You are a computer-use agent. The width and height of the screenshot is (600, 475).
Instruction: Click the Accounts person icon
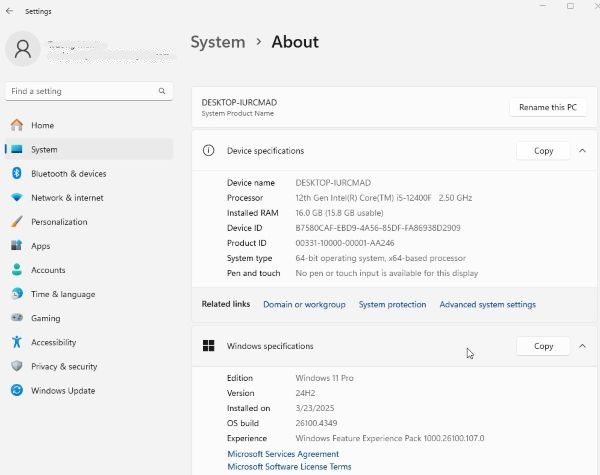17,270
